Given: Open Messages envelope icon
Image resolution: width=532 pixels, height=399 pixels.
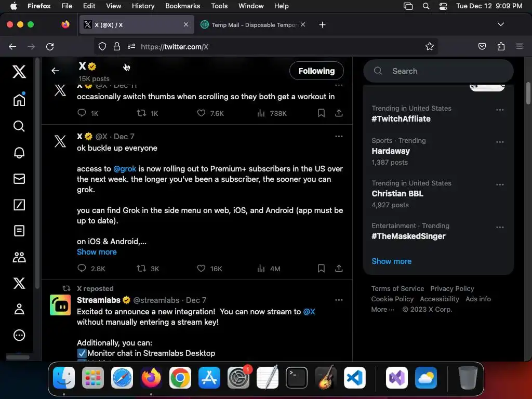Looking at the screenshot, I should (x=19, y=179).
